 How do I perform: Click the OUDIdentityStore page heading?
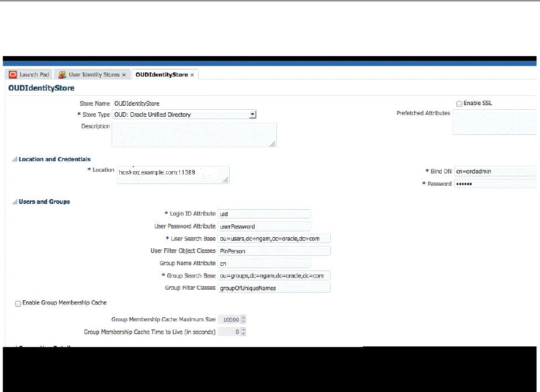pyautogui.click(x=41, y=88)
